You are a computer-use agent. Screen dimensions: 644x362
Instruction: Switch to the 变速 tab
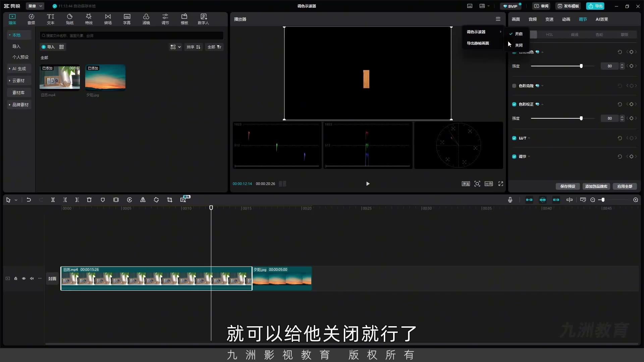(x=549, y=19)
